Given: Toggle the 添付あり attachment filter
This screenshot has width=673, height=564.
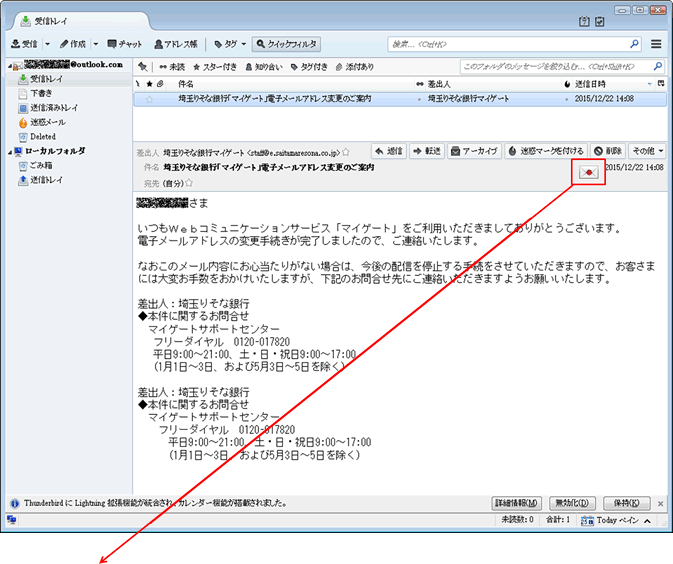Looking at the screenshot, I should tap(355, 67).
